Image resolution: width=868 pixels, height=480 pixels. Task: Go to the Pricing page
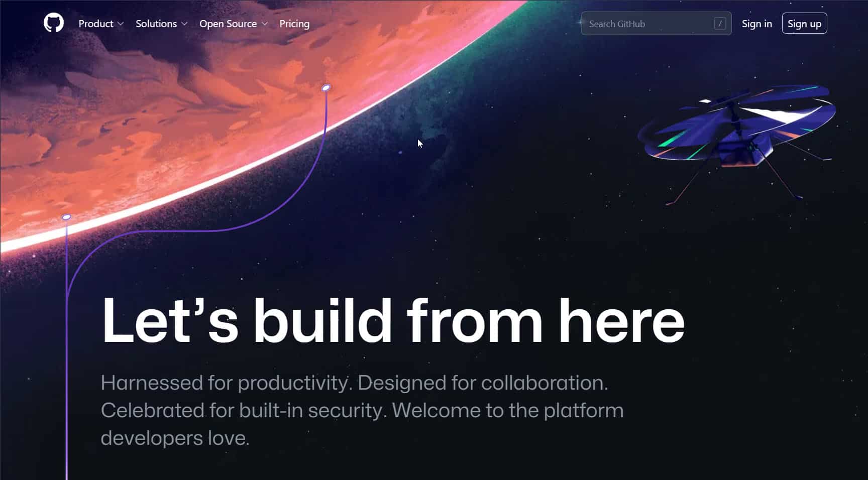click(x=294, y=24)
